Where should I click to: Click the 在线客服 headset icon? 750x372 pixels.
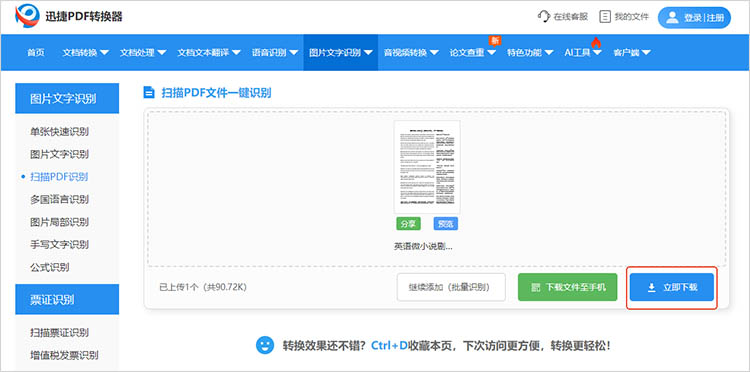tap(544, 17)
